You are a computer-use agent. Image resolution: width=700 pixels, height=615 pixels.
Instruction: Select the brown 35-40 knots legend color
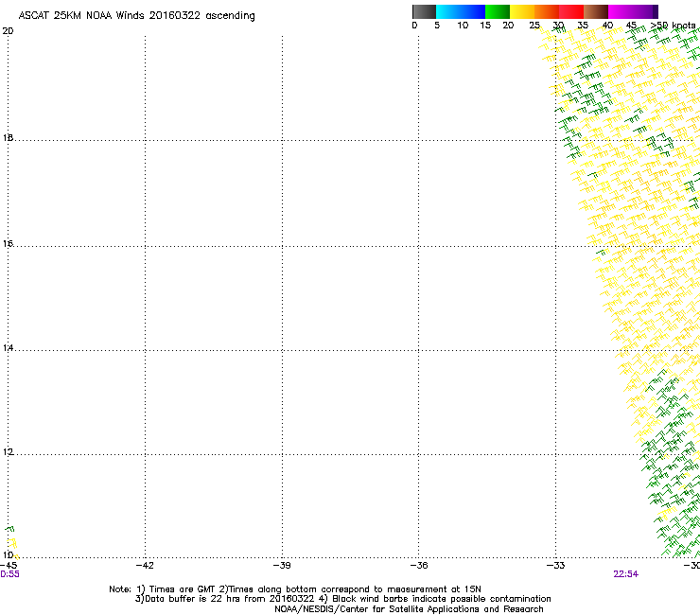click(596, 11)
